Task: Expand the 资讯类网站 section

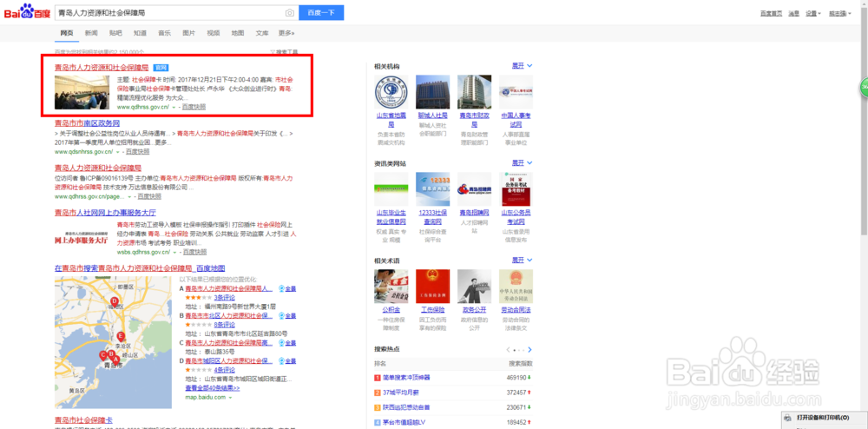Action: tap(522, 163)
